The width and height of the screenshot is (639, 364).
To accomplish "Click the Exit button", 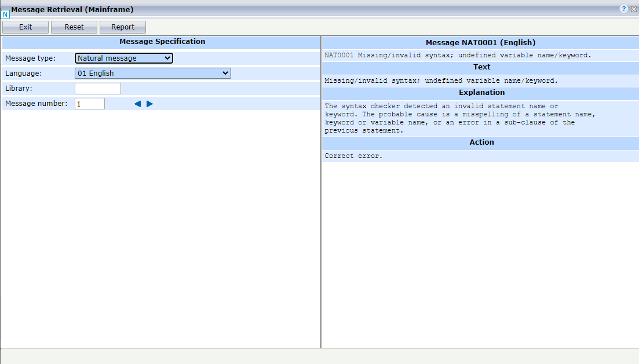I will tap(25, 27).
